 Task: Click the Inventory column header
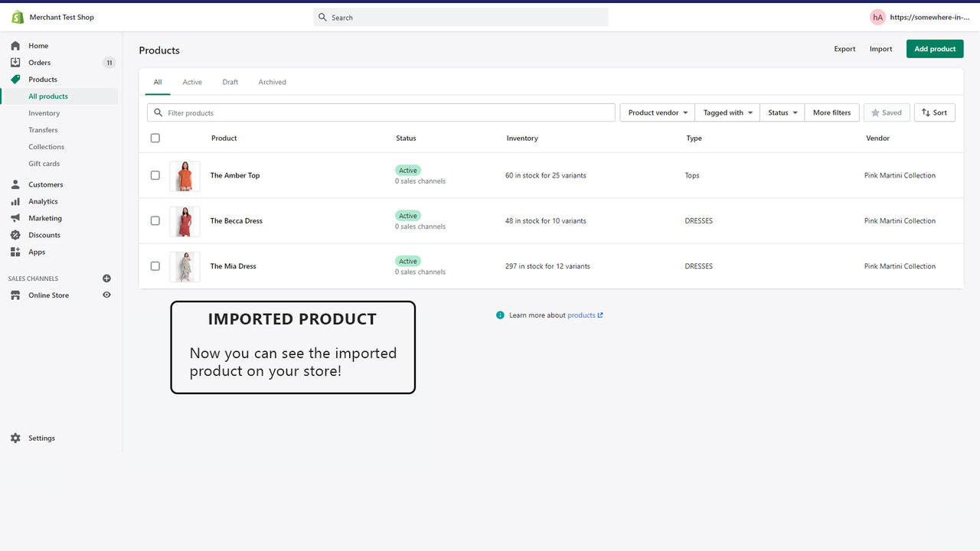pyautogui.click(x=522, y=139)
